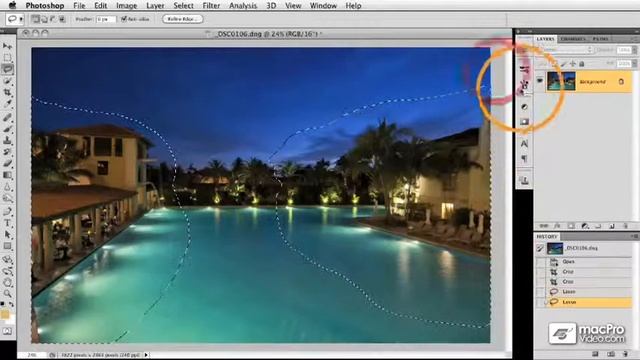Viewport: 640px width, 360px height.
Task: Select the Clone Stamp tool
Action: click(7, 140)
